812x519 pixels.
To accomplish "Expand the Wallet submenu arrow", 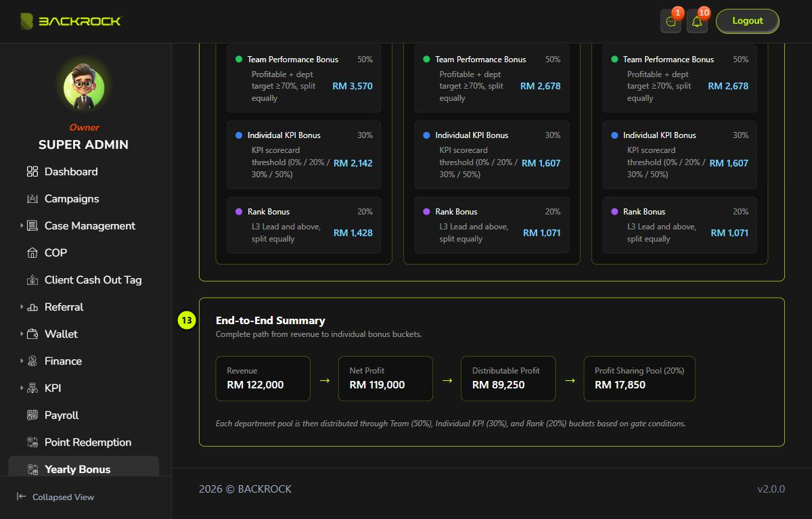I will tap(22, 334).
